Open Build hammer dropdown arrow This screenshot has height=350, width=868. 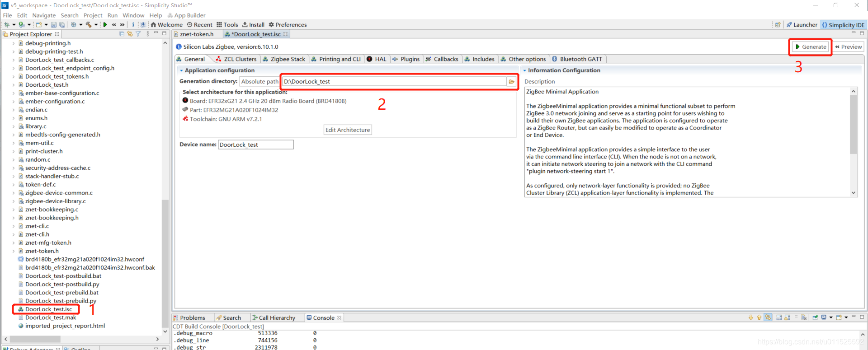click(96, 25)
